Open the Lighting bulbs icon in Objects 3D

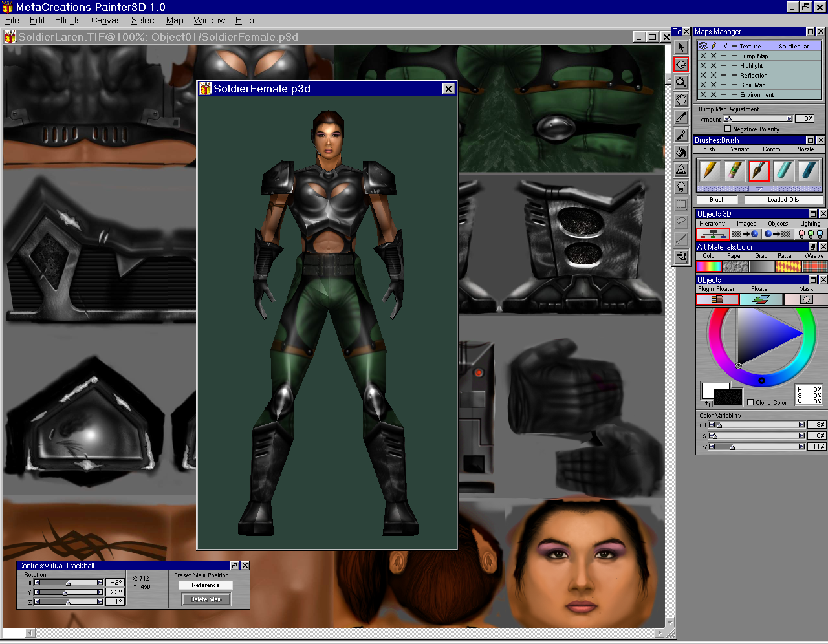pos(811,234)
